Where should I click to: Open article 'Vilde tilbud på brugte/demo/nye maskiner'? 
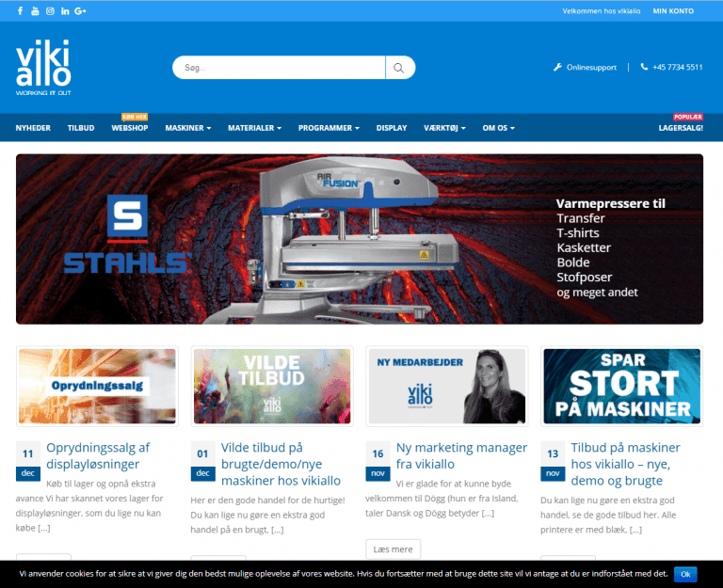point(281,464)
